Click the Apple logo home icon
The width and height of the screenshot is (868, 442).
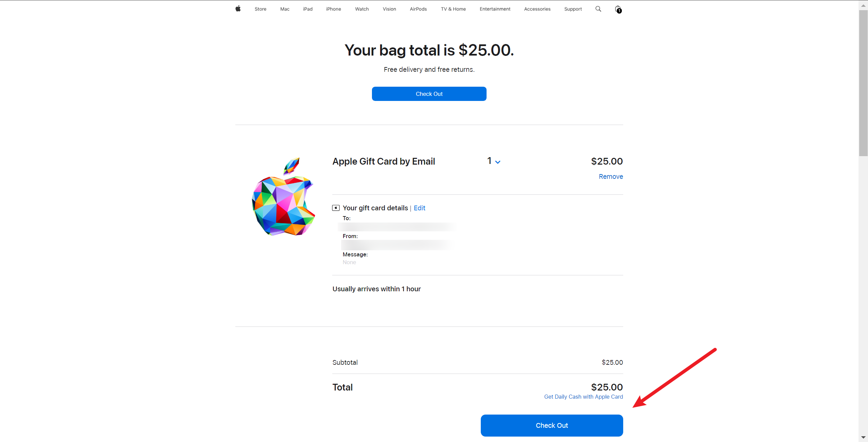point(238,9)
